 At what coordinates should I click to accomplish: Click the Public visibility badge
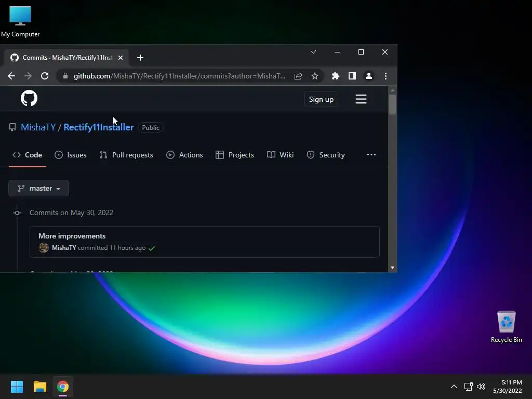coord(150,128)
